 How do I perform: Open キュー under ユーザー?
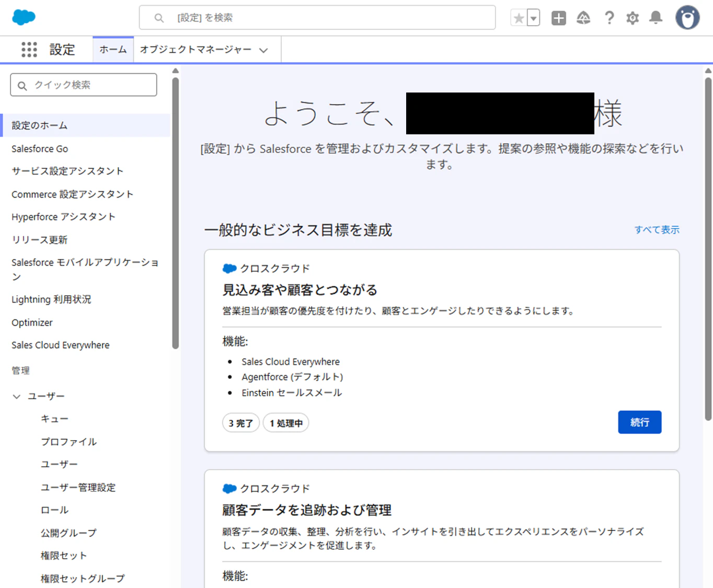click(54, 419)
